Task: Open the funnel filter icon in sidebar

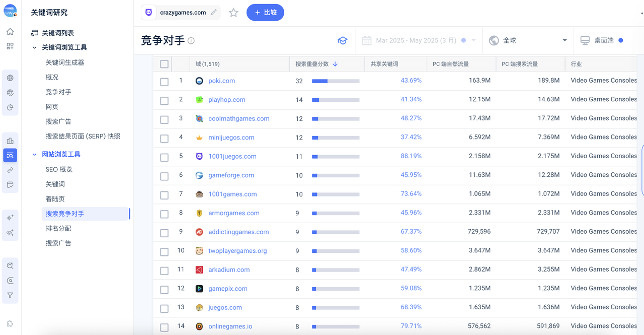Action: click(10, 295)
